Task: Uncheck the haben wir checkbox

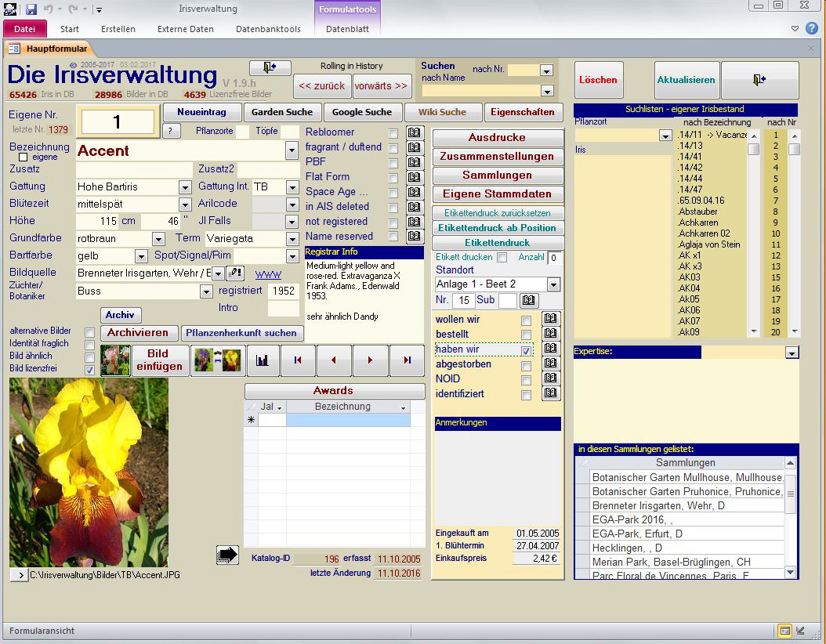Action: coord(526,350)
